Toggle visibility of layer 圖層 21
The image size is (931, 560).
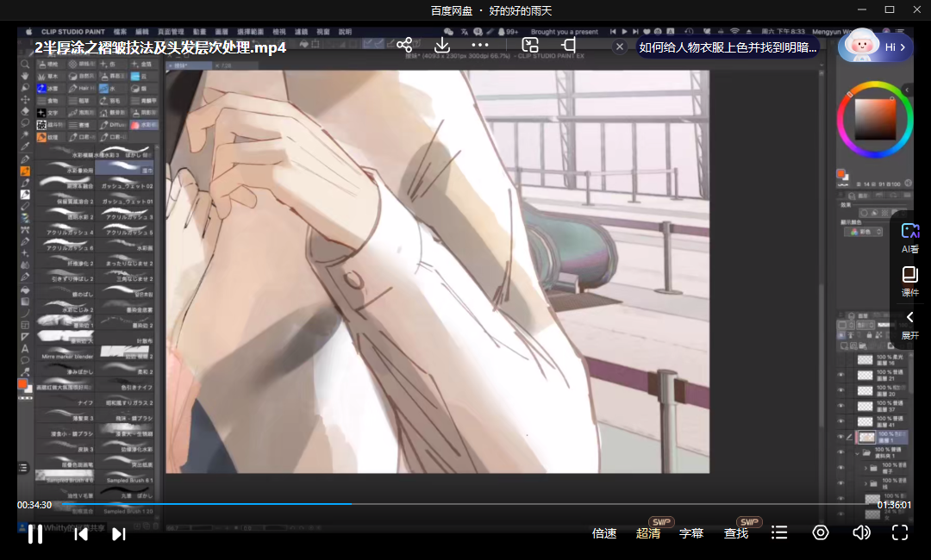click(x=840, y=375)
